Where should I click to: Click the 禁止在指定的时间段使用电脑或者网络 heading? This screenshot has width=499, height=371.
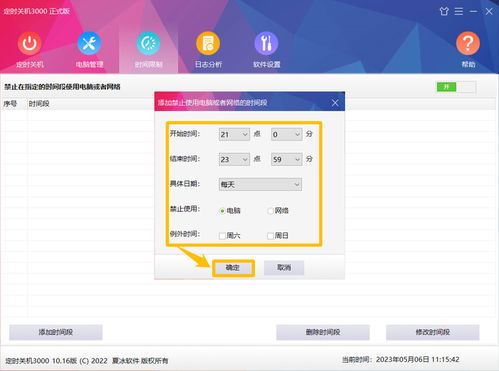coord(62,87)
